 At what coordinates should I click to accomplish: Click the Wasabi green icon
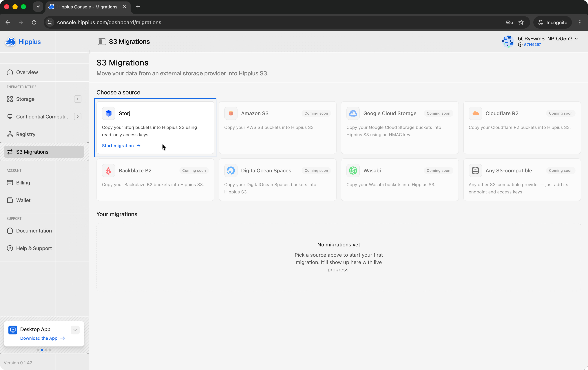click(353, 171)
